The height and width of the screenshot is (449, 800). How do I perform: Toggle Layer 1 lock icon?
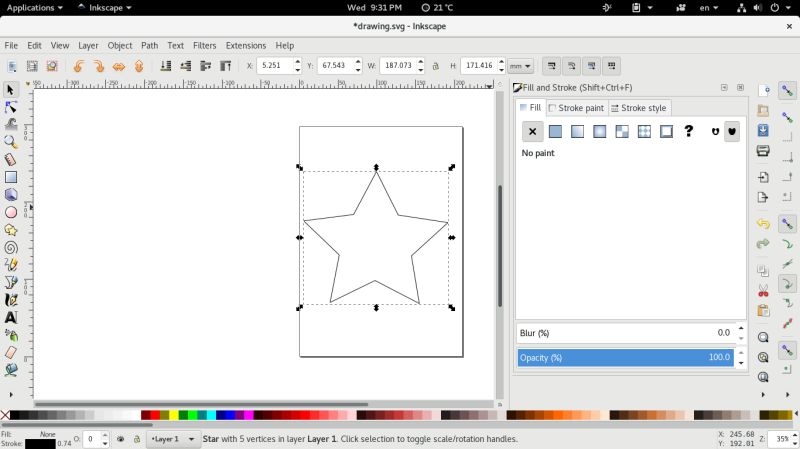click(x=137, y=439)
